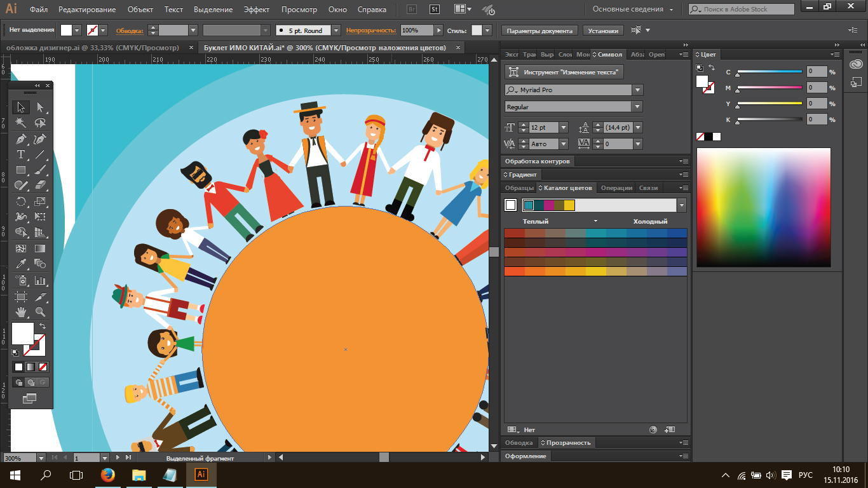This screenshot has height=488, width=868.
Task: Select the Pen tool
Action: [21, 139]
